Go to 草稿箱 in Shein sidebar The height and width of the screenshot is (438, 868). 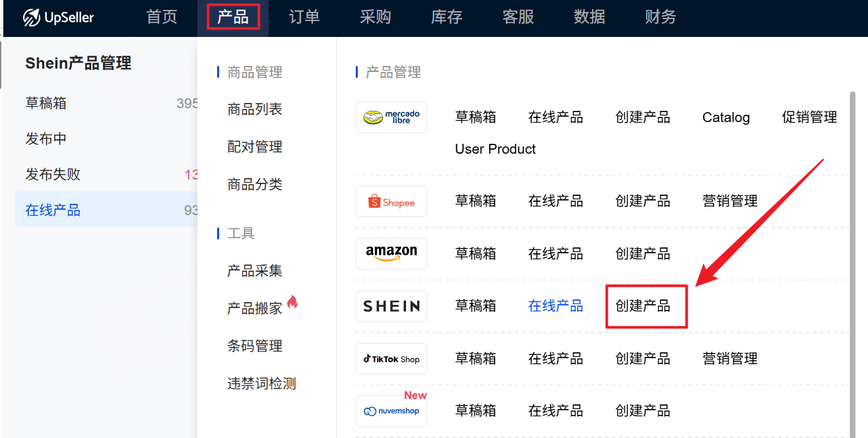(46, 104)
